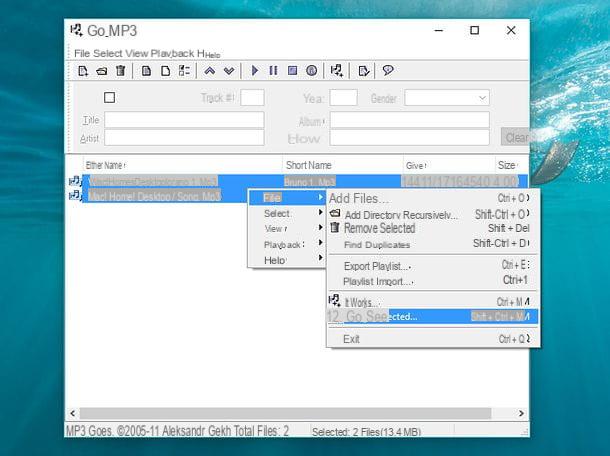Click the music note sparkle toolbar icon
The width and height of the screenshot is (610, 456).
tap(337, 71)
